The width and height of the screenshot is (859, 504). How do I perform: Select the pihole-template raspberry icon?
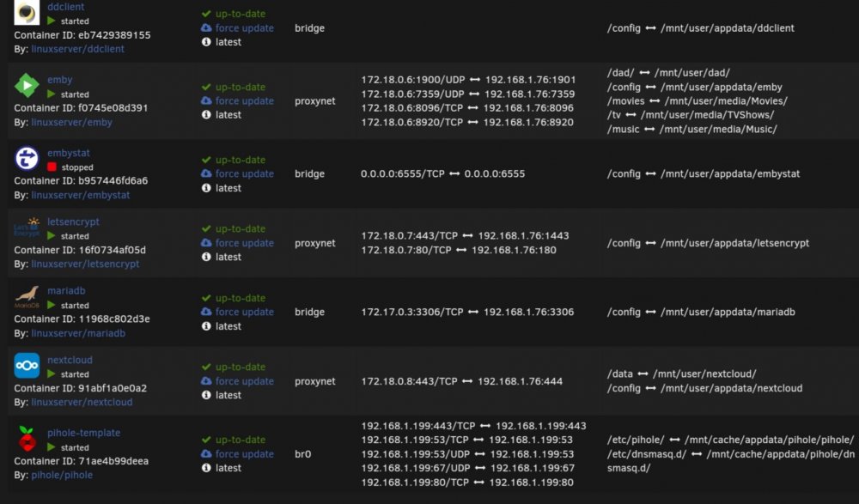pyautogui.click(x=27, y=439)
